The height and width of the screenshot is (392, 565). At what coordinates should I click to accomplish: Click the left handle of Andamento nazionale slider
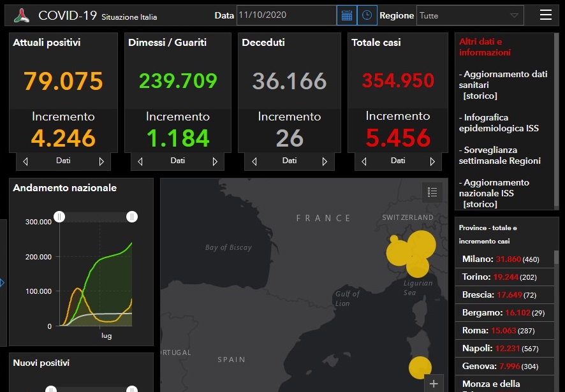(59, 217)
